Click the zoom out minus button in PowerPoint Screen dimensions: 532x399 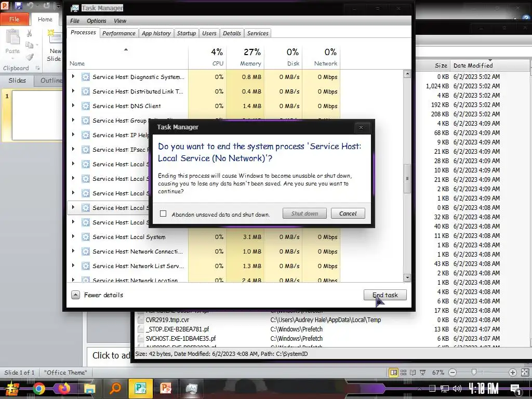pyautogui.click(x=453, y=373)
